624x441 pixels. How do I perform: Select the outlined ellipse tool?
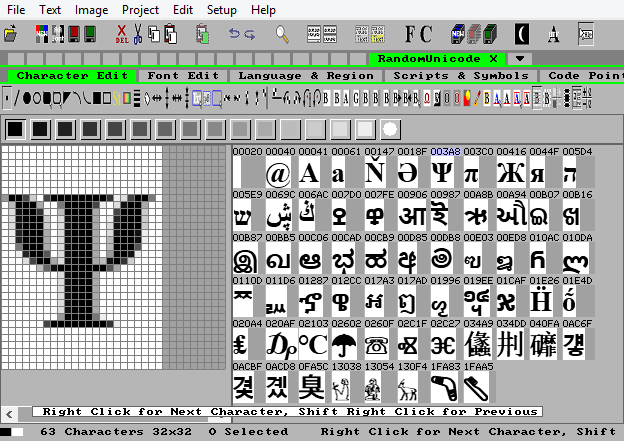37,98
